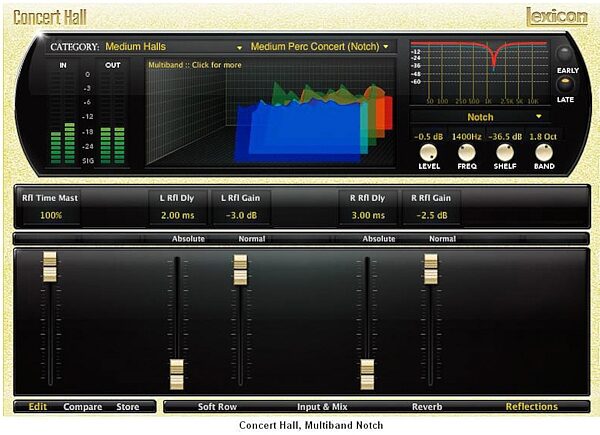The image size is (600, 435).
Task: Click the Multiband display for more
Action: click(270, 112)
